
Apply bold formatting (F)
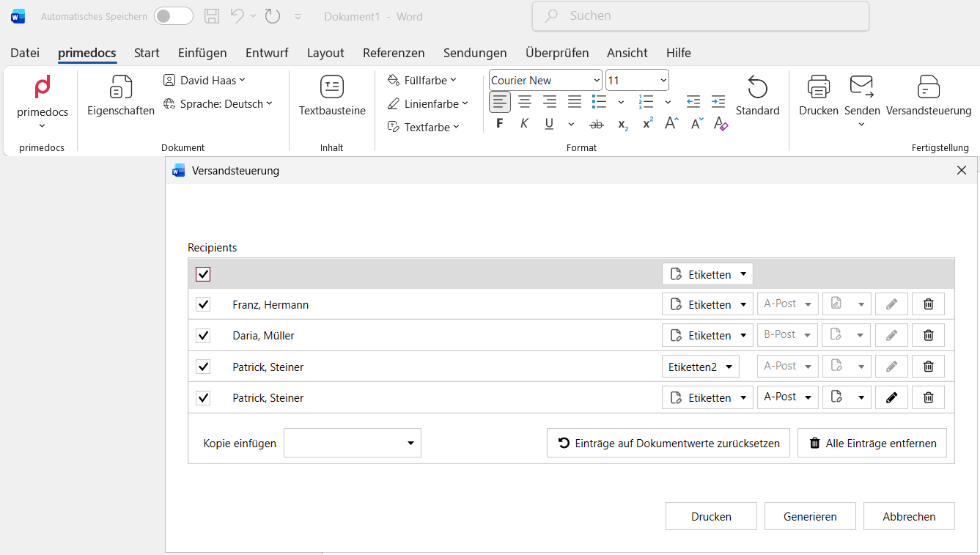click(x=500, y=124)
